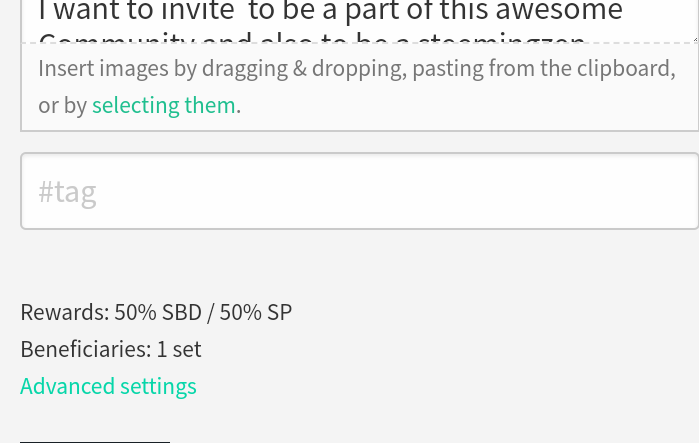Click the "or by" text before the link

pyautogui.click(x=62, y=105)
